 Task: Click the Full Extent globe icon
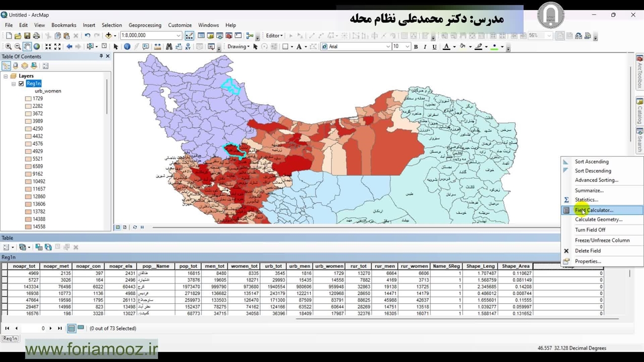[x=37, y=46]
